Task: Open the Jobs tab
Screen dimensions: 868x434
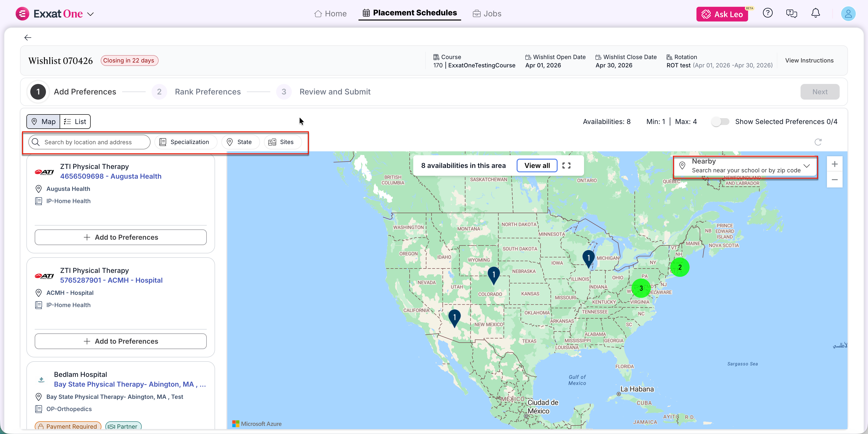Action: tap(487, 14)
